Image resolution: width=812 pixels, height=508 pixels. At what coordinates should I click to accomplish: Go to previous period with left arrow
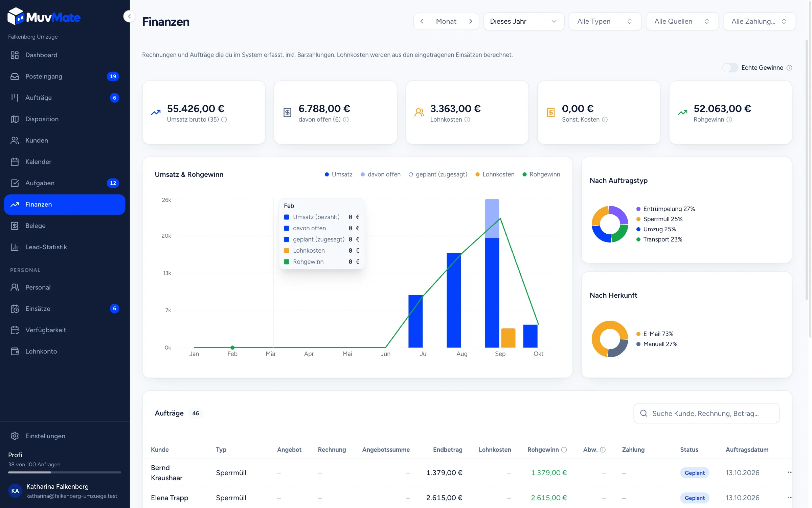pos(422,21)
